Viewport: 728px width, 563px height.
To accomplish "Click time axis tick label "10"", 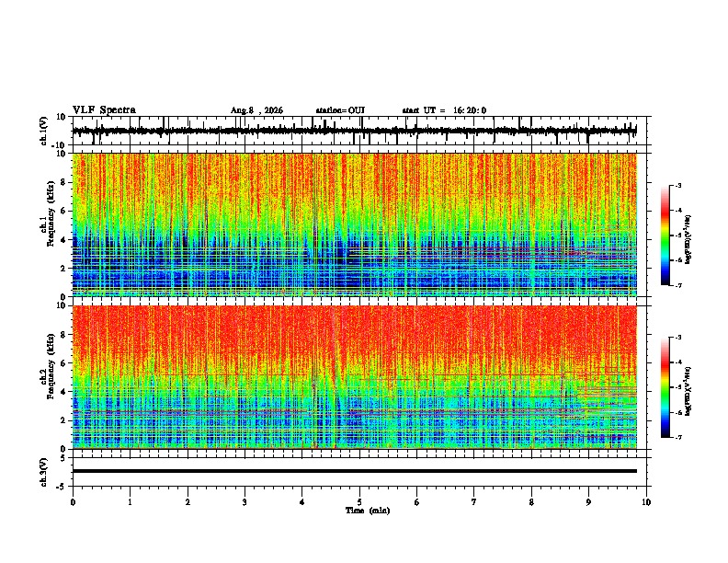I will click(x=646, y=502).
